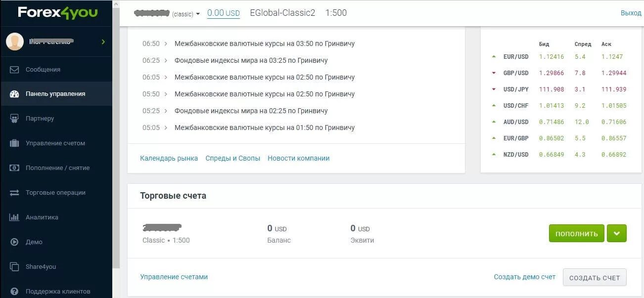The width and height of the screenshot is (644, 298).
Task: Click the envelope icon for Сообщения
Action: click(14, 70)
